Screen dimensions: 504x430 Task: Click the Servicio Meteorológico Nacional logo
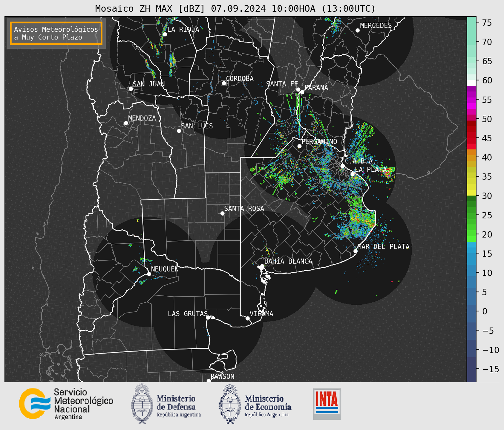tap(66, 404)
